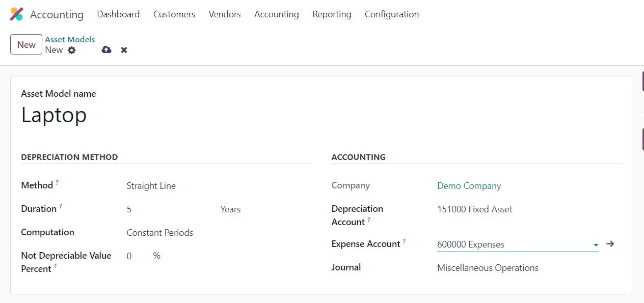Open the Method selection showing Straight Line
644x303 pixels.
point(151,186)
